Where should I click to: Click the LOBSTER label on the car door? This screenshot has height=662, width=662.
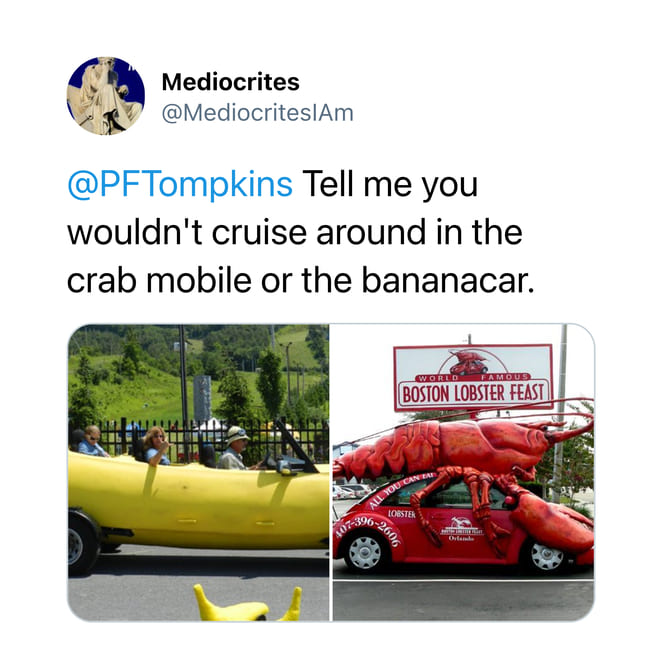402,514
